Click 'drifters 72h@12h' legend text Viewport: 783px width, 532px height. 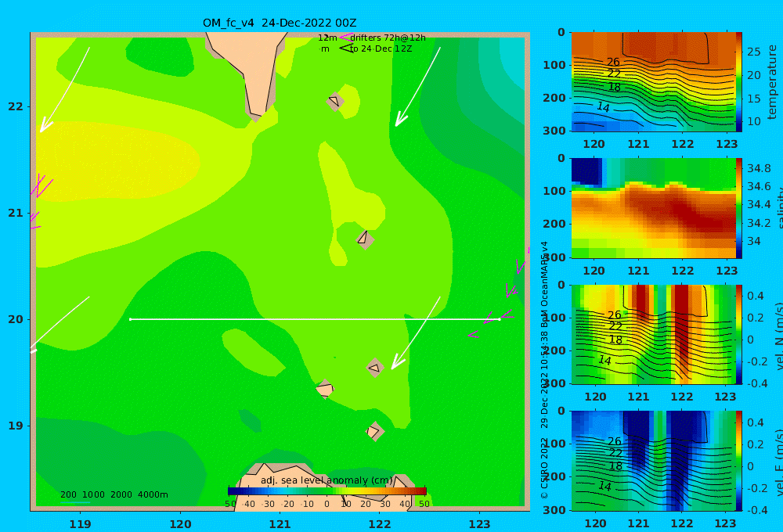(388, 38)
